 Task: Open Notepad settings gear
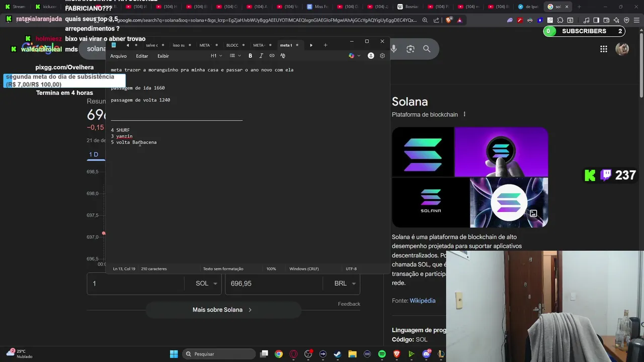(x=382, y=56)
